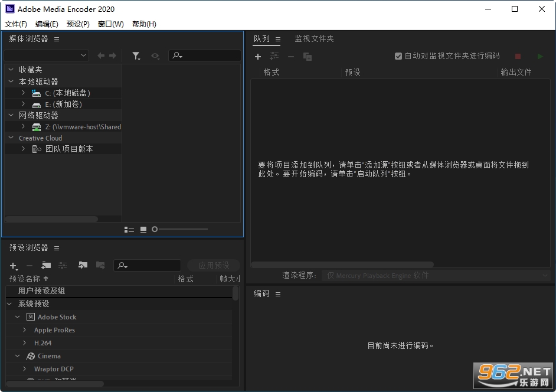
Task: Open 编辑(E) menu
Action: point(47,24)
